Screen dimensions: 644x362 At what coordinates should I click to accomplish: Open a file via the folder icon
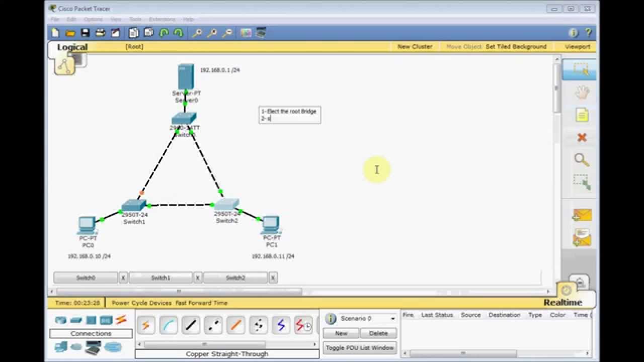(70, 33)
